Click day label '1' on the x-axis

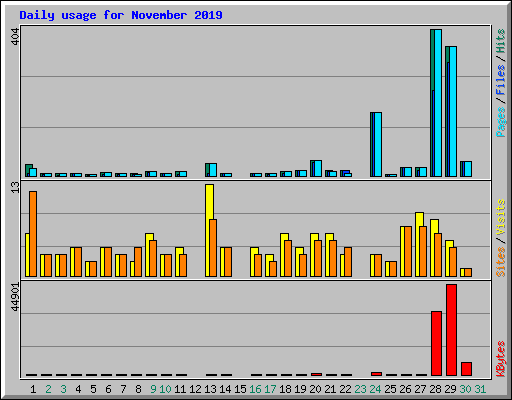tap(33, 389)
